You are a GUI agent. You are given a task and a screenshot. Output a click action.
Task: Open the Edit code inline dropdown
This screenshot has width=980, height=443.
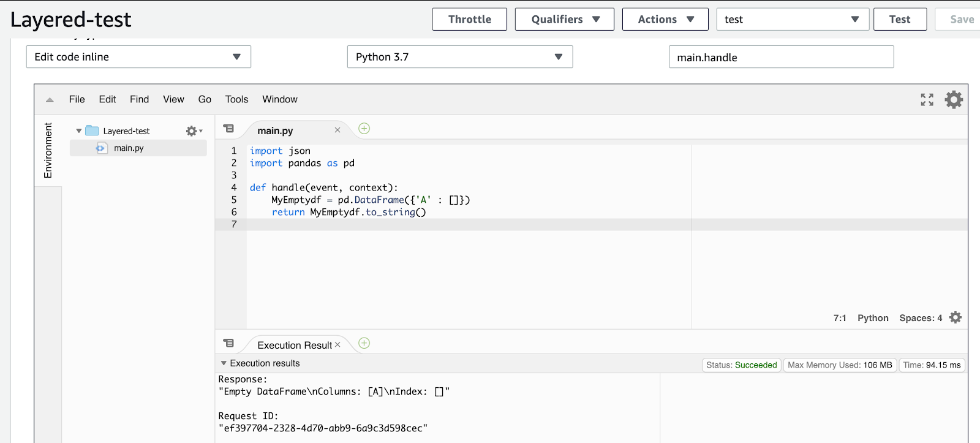[x=138, y=57]
